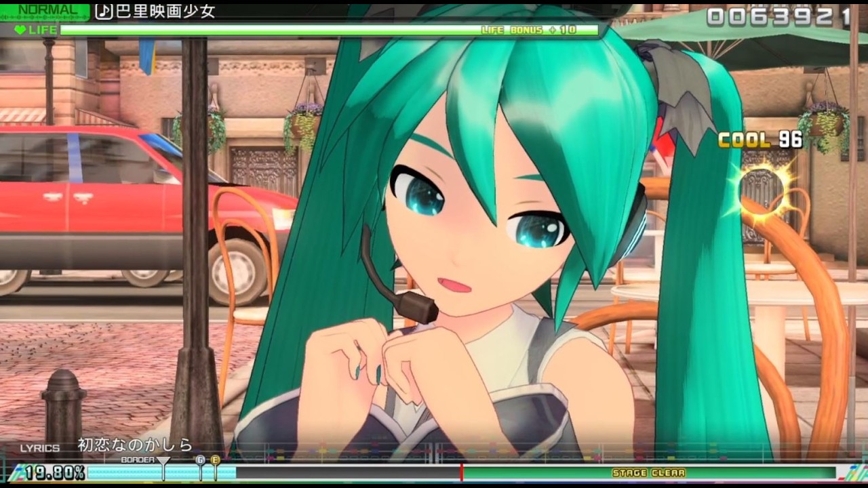The image size is (868, 488).
Task: Click the E grade marker on progress bar
Action: point(216,460)
